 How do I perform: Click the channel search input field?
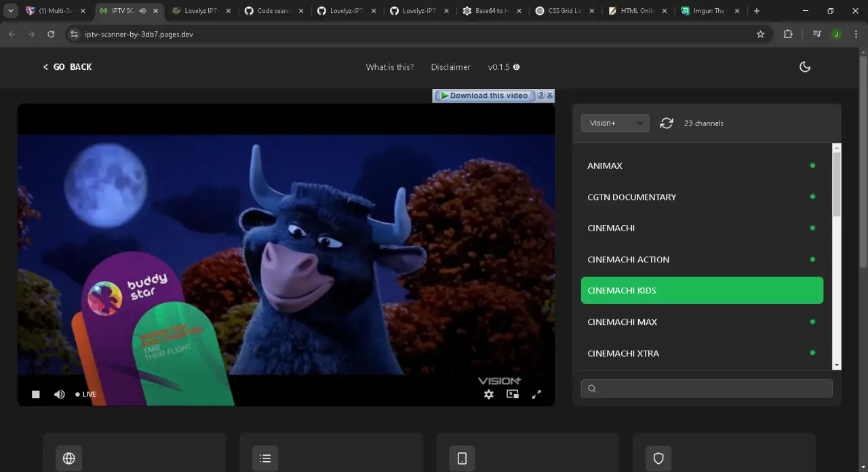pos(707,389)
